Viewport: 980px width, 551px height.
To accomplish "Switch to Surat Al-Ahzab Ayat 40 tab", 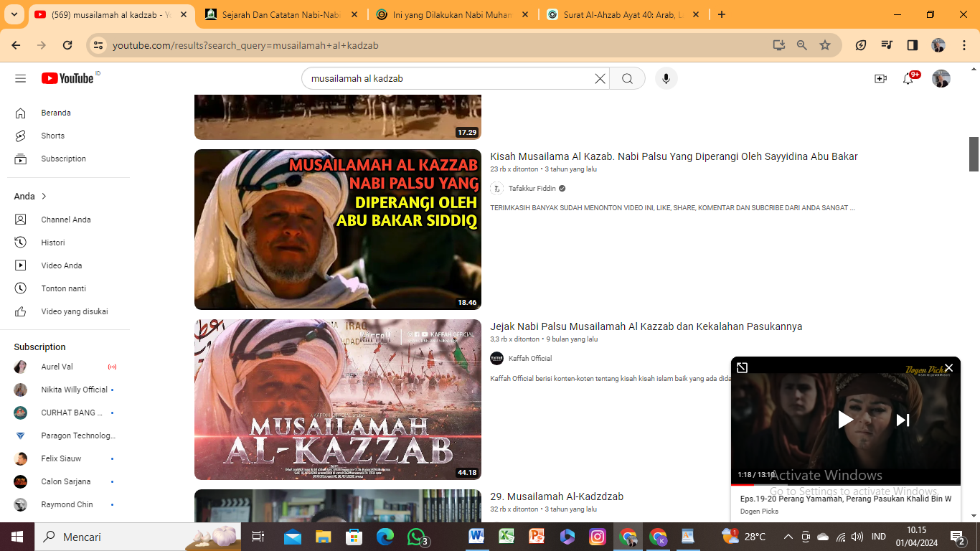I will pos(624,14).
